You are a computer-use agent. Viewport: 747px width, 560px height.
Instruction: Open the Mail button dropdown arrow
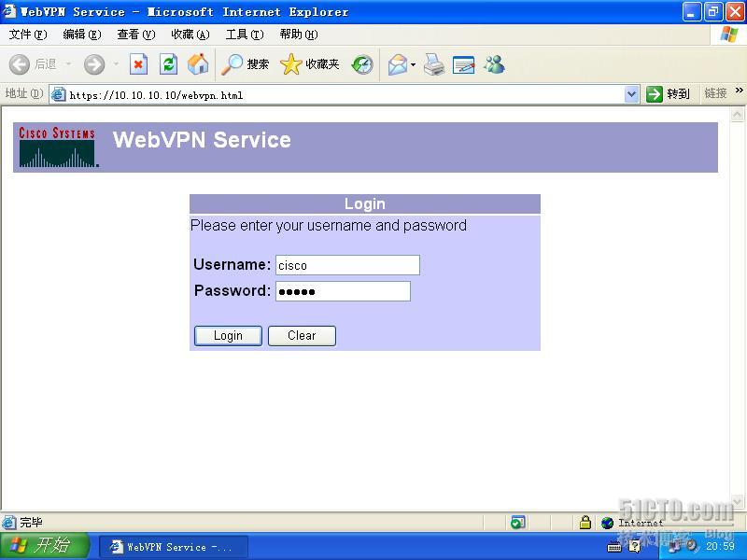(413, 64)
